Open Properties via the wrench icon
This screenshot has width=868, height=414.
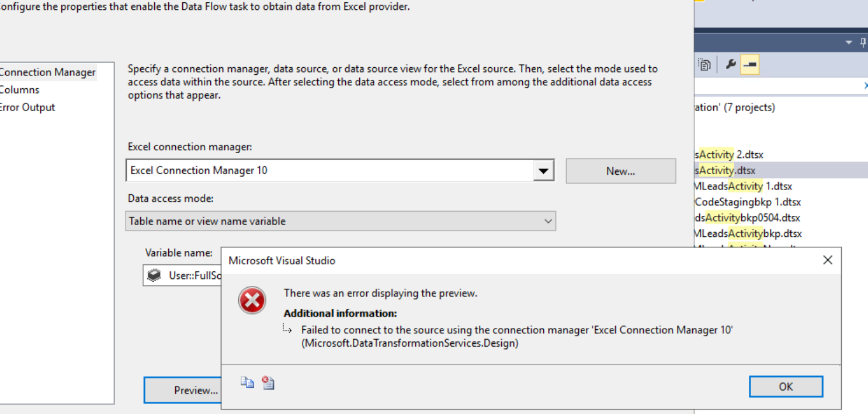pyautogui.click(x=730, y=64)
